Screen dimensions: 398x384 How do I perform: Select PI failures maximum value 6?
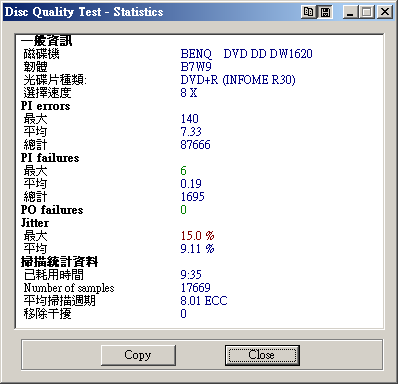[x=183, y=171]
